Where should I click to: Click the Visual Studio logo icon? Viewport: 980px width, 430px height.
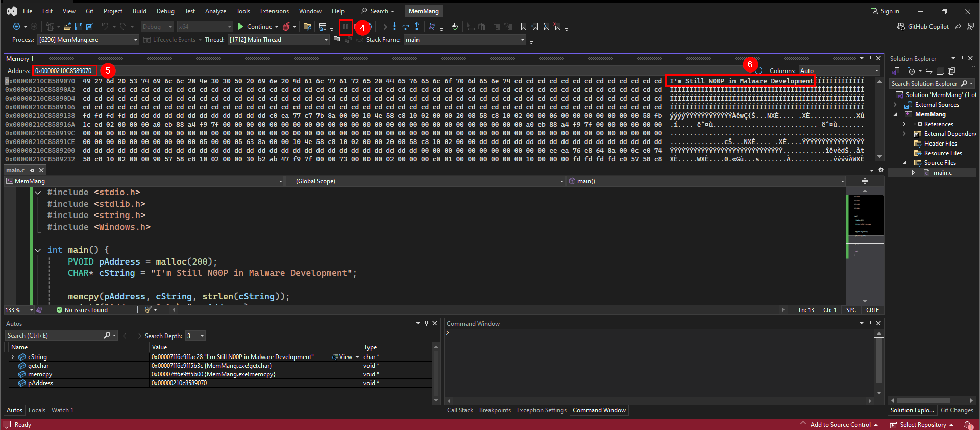coord(12,11)
